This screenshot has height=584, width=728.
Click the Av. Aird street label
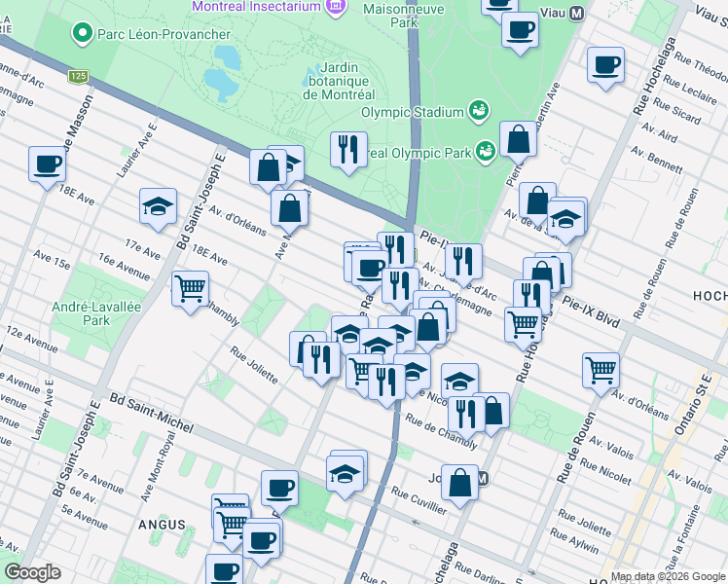coord(659,132)
